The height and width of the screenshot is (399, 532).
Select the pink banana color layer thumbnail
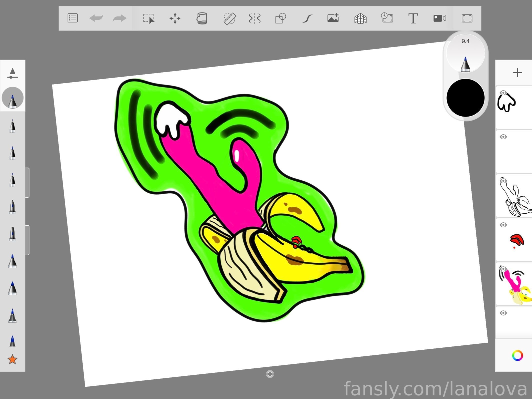click(514, 284)
